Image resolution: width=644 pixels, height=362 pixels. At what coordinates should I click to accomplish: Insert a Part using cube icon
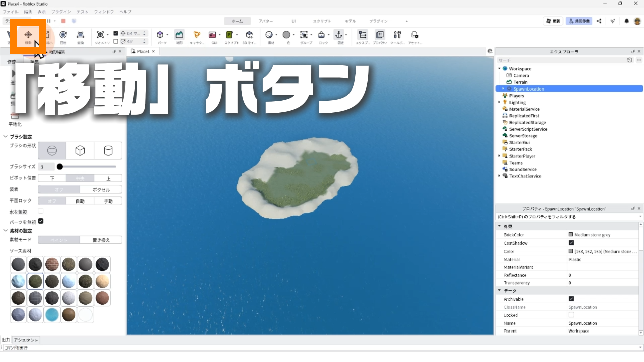[x=160, y=35]
